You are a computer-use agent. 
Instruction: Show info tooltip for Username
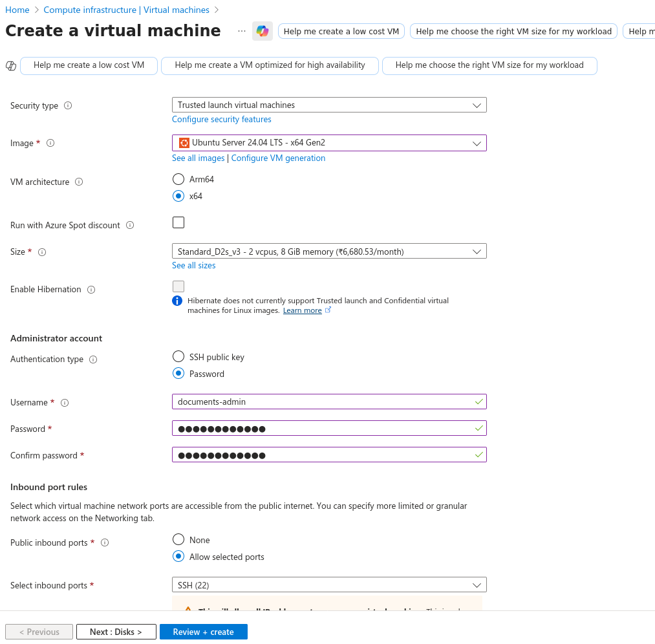click(x=64, y=403)
